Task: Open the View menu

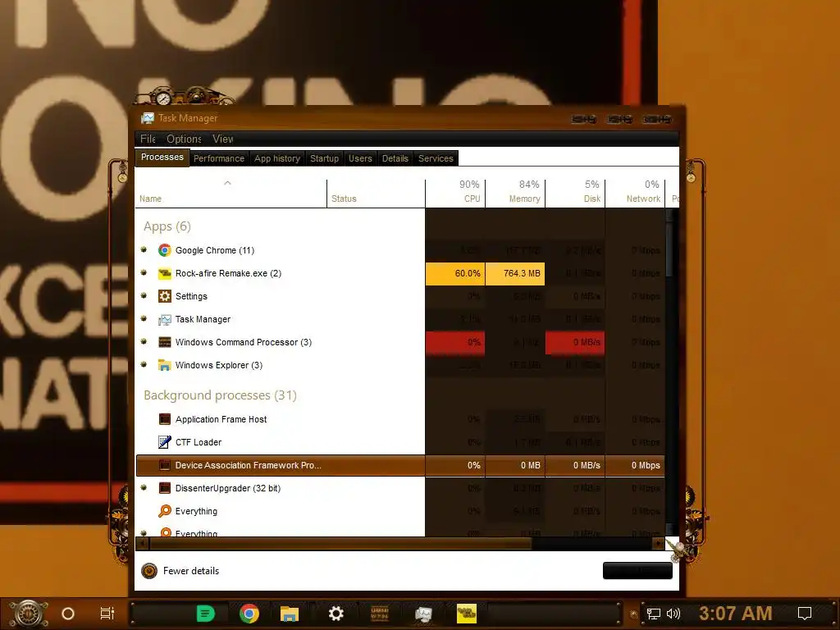Action: [x=222, y=139]
